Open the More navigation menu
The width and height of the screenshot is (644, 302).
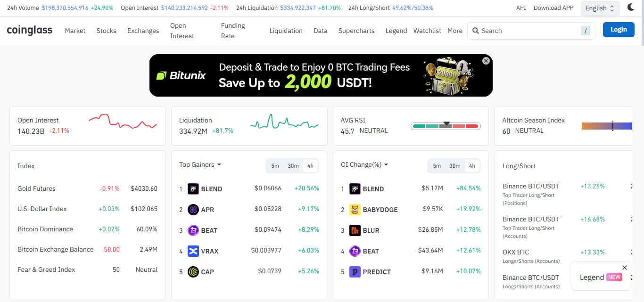[x=455, y=31]
